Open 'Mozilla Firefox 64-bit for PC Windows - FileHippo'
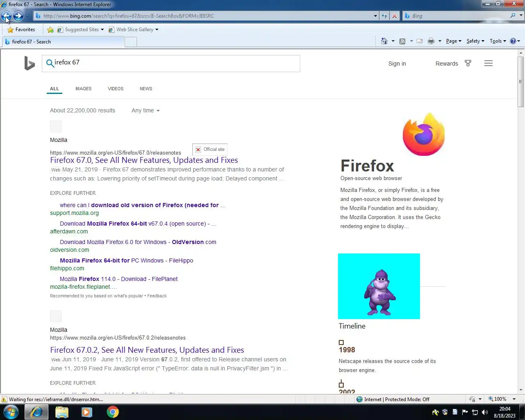The height and width of the screenshot is (420, 525). coord(126,260)
